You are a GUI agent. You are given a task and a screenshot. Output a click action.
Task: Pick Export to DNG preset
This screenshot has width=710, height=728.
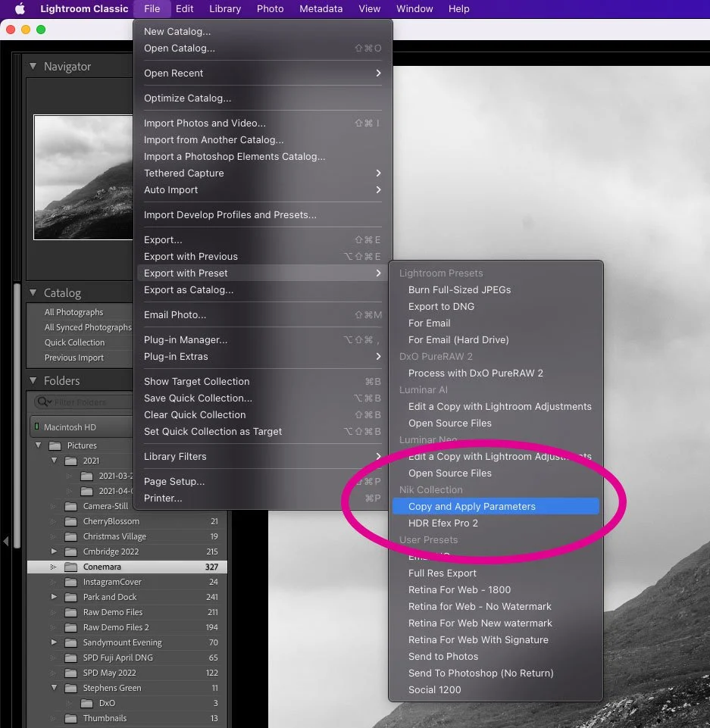[x=496, y=307]
